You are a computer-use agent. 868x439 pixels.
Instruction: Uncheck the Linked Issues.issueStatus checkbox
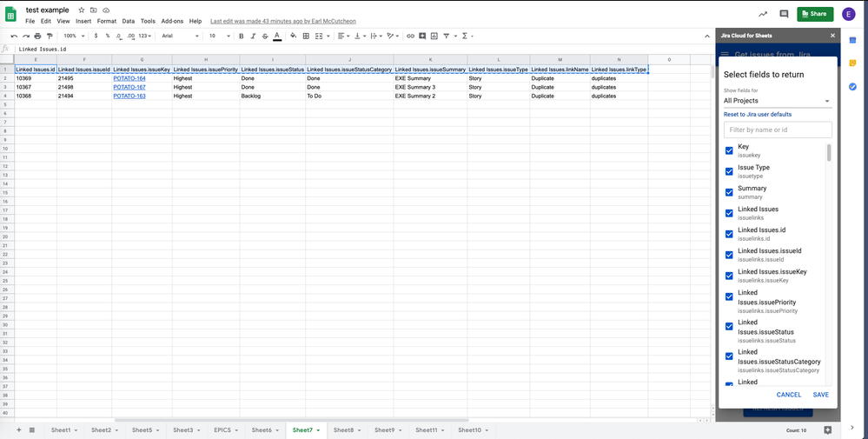729,327
